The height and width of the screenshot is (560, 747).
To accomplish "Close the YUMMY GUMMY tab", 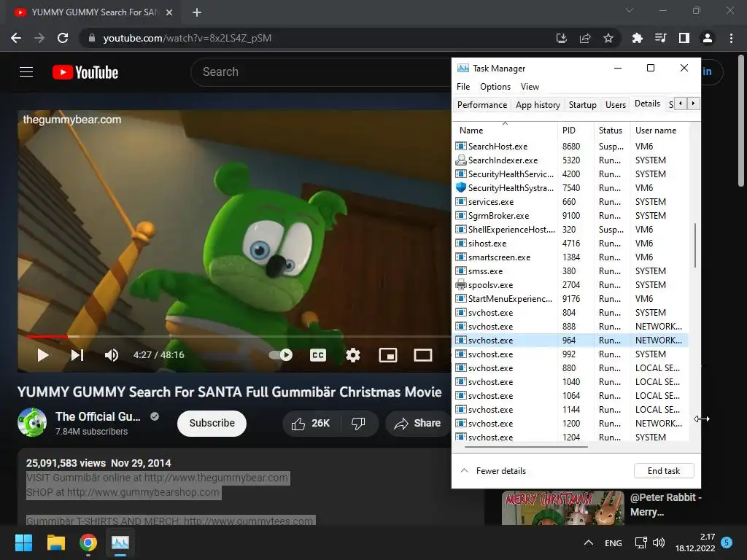I will point(169,12).
